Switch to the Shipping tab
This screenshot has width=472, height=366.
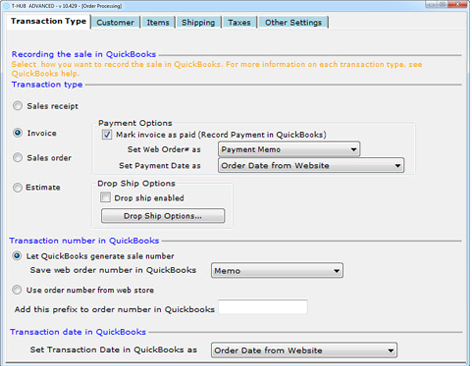[198, 23]
